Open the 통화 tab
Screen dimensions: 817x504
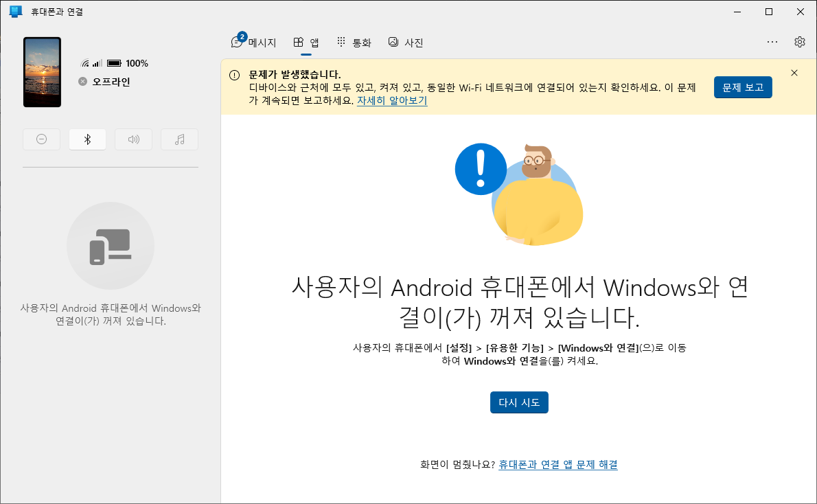pyautogui.click(x=354, y=42)
